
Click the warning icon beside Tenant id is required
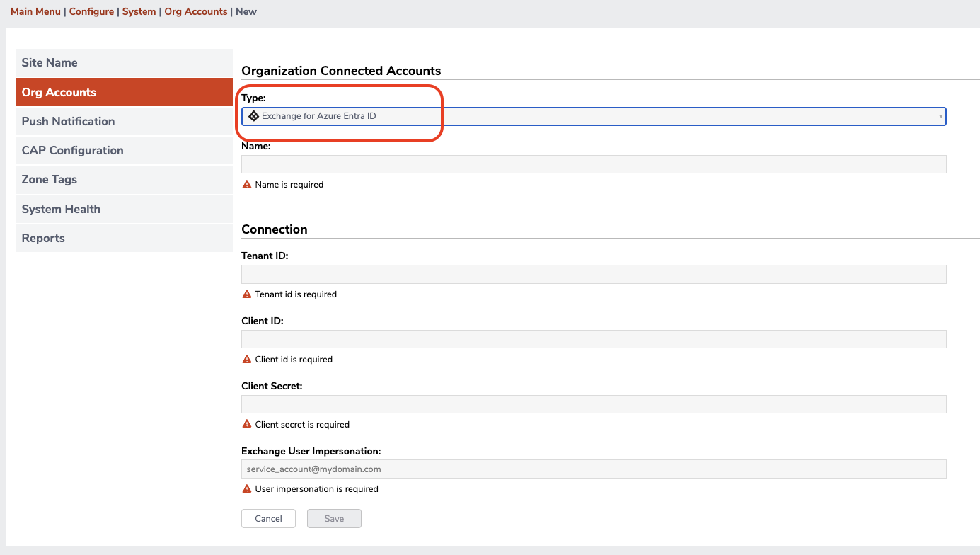pos(247,294)
